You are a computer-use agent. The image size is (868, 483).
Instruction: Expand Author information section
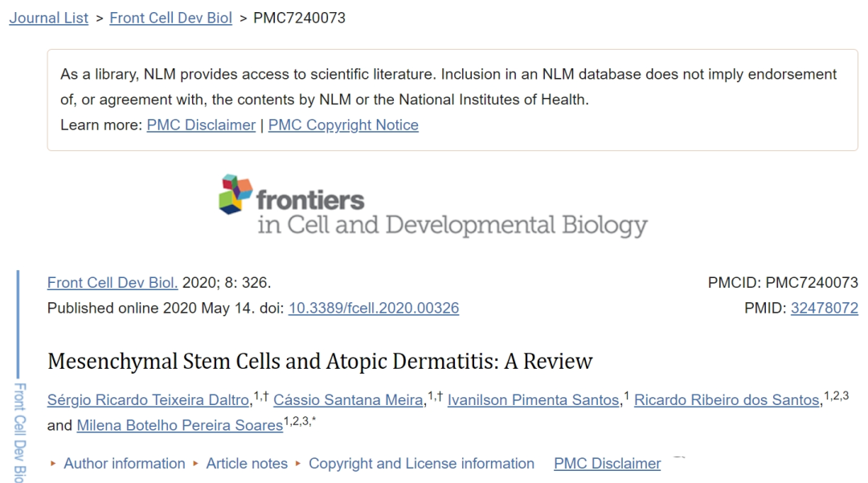click(x=124, y=464)
